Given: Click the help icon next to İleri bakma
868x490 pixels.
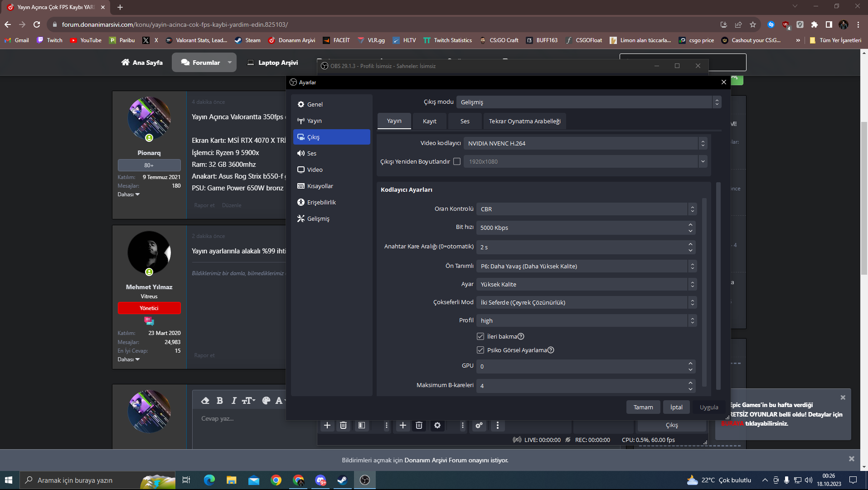Looking at the screenshot, I should coord(521,336).
